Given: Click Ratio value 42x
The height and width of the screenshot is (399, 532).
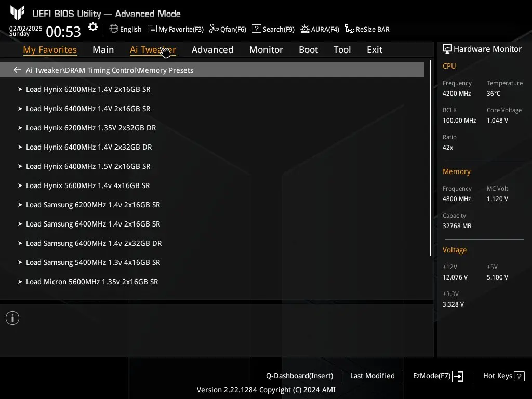Looking at the screenshot, I should click(x=447, y=148).
